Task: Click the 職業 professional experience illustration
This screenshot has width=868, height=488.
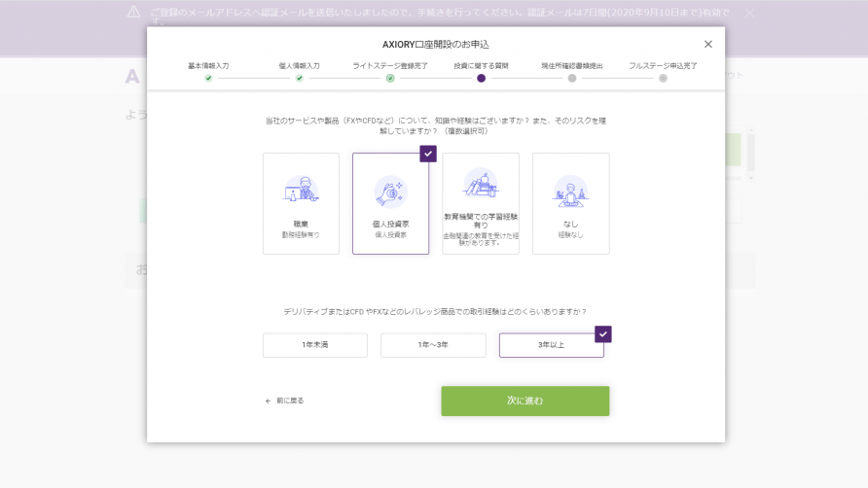Action: tap(301, 191)
